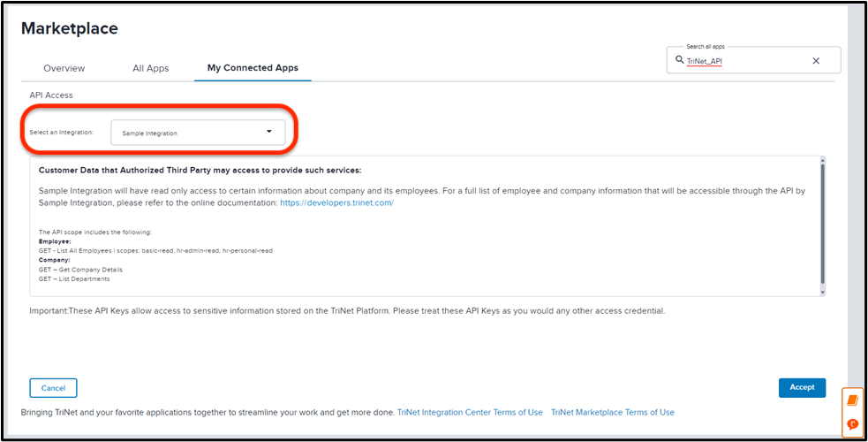The width and height of the screenshot is (868, 442).
Task: Open the orange chat bubble icon
Action: click(852, 424)
